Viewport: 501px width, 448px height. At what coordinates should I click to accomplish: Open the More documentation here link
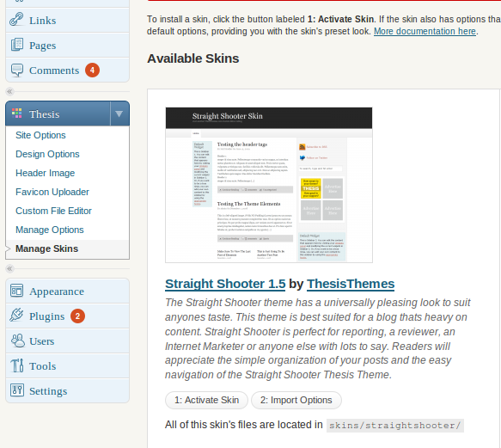tap(425, 31)
